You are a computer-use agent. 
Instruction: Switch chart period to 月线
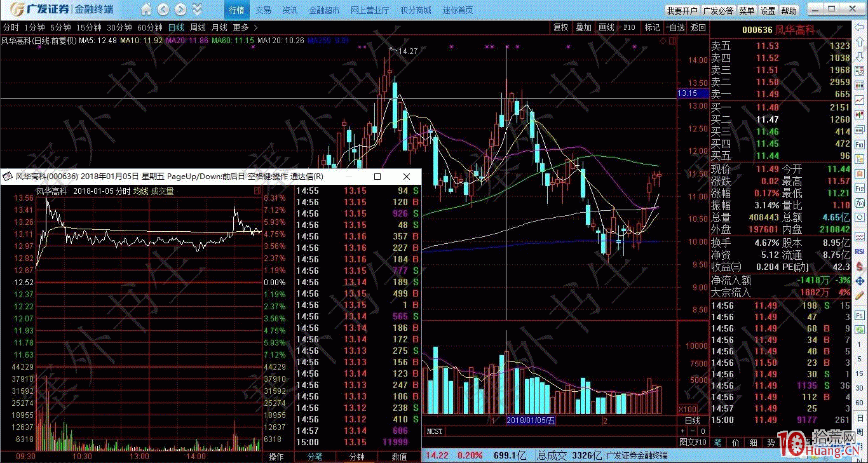click(219, 27)
